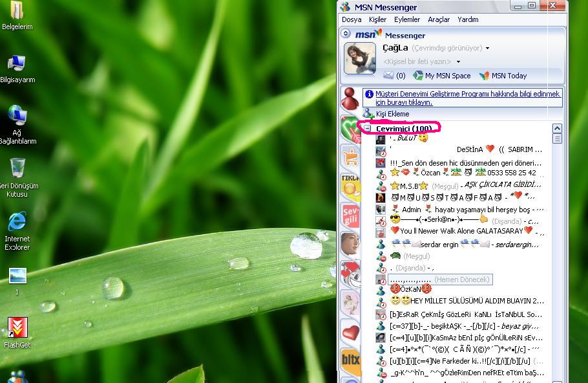This screenshot has width=588, height=383.
Task: Open the status dropdown beside ÇağLa
Action: (487, 48)
